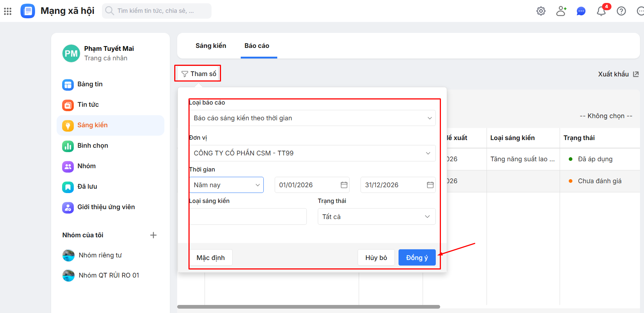
Task: Click the Nhóm của tôi heading
Action: (83, 235)
